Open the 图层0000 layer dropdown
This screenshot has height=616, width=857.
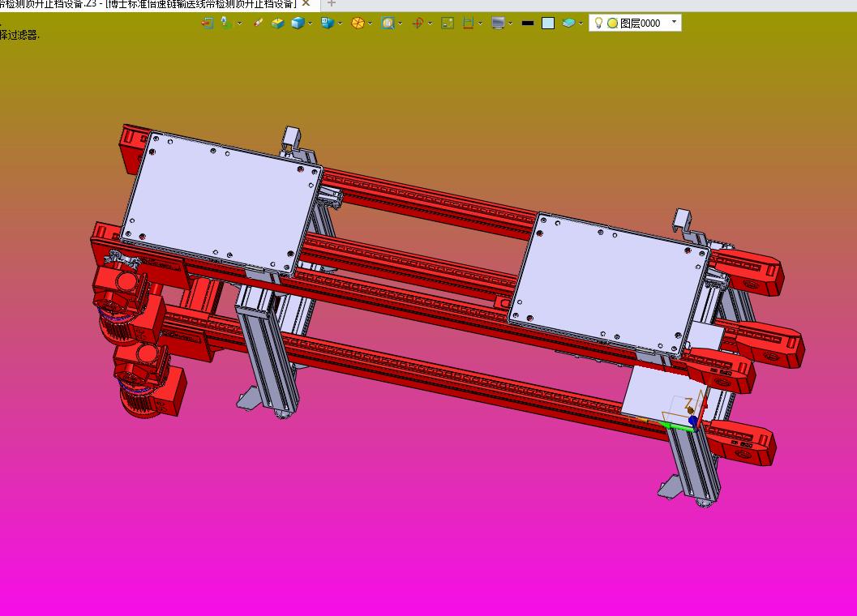(674, 22)
